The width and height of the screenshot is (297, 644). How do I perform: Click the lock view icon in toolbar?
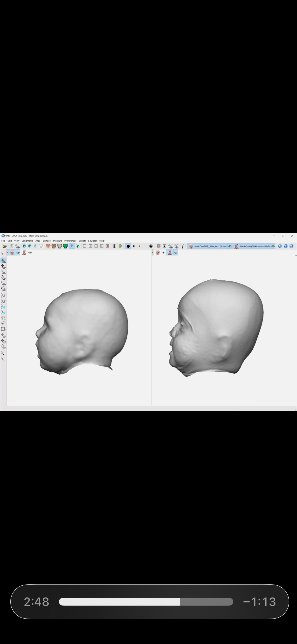[x=164, y=246]
